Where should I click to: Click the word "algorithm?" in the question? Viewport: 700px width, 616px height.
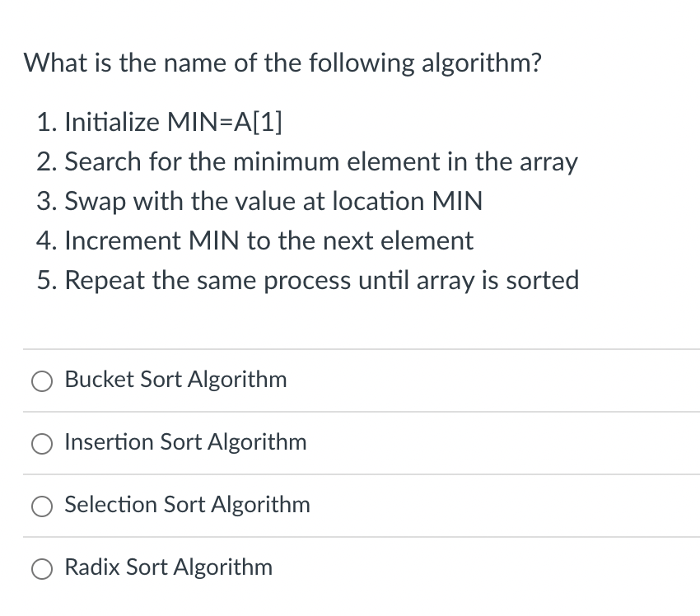[481, 63]
